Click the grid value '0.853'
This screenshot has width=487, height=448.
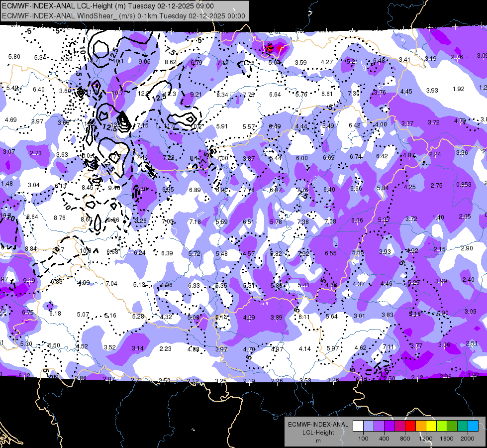pyautogui.click(x=464, y=184)
